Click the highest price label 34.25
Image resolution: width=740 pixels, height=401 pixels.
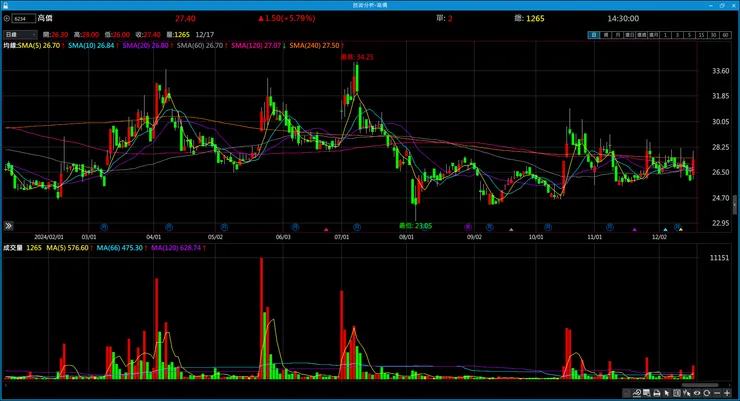357,57
